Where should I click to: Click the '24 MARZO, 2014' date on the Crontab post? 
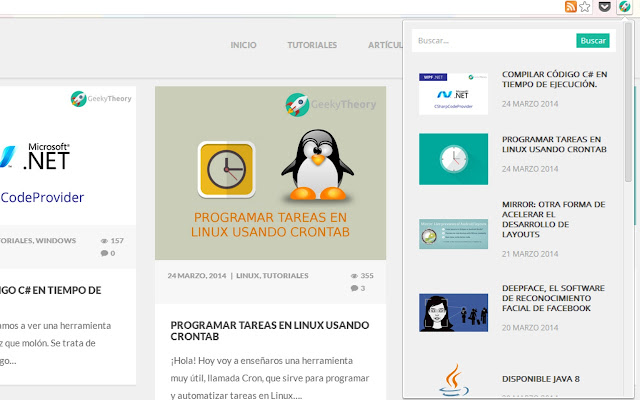point(197,276)
